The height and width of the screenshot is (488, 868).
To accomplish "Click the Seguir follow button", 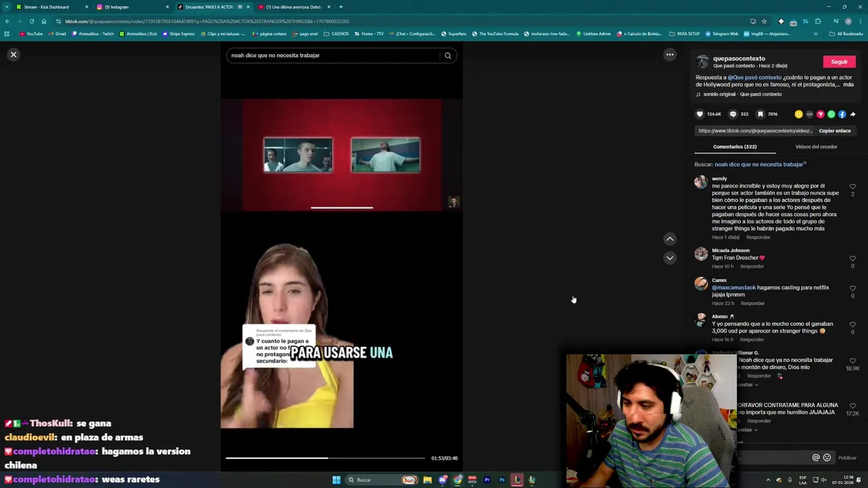I will 840,62.
